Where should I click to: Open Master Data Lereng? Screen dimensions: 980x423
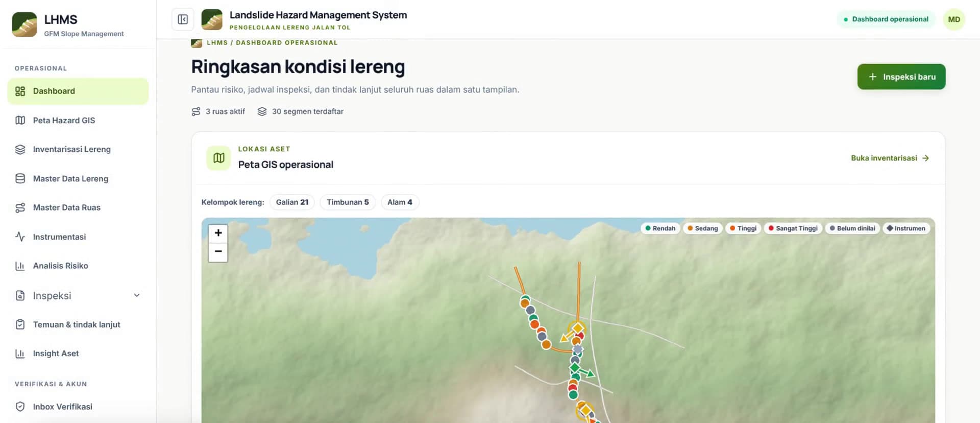(78, 178)
